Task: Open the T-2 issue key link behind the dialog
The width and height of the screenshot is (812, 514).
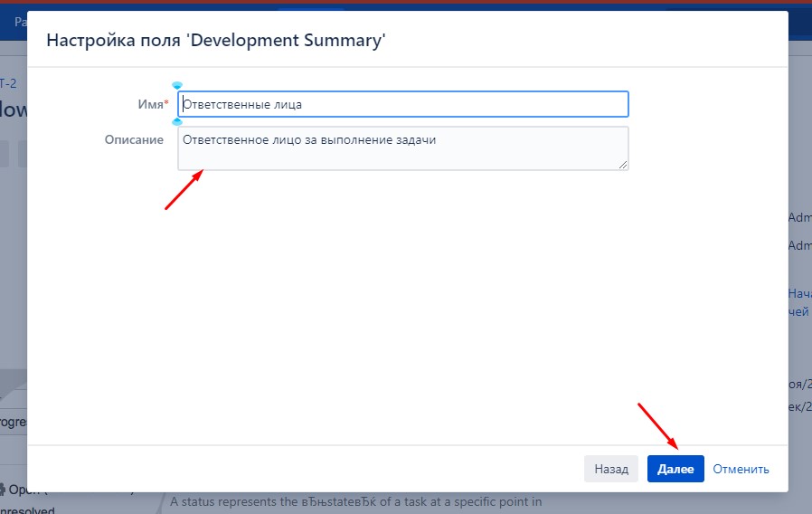Action: pos(8,83)
